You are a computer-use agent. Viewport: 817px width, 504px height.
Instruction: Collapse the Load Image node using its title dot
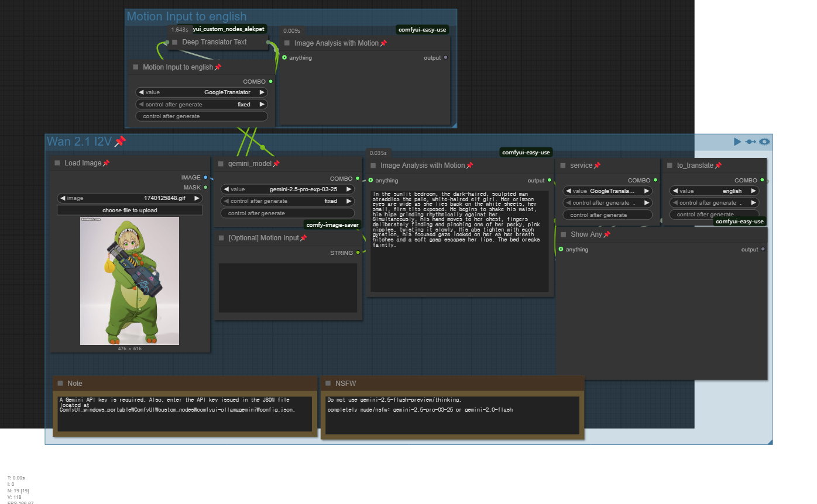click(57, 163)
